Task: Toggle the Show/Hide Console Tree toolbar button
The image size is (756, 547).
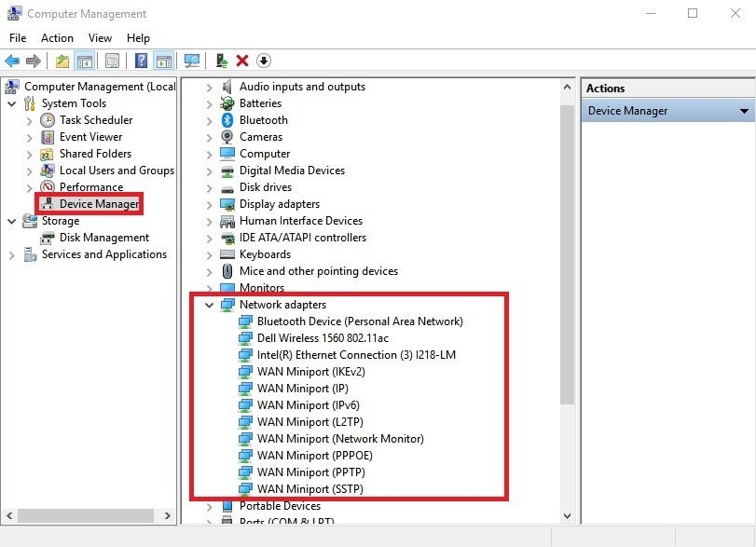Action: click(85, 61)
